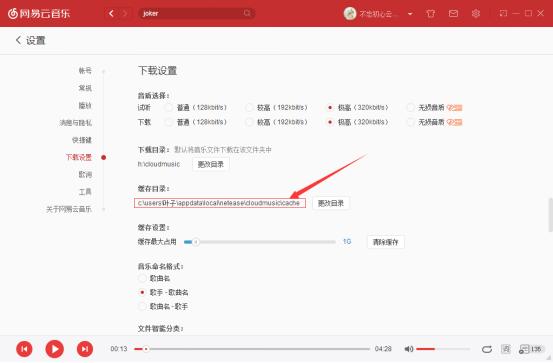The image size is (553, 363).
Task: Open the playlist icon showing 135
Action: coord(530,349)
